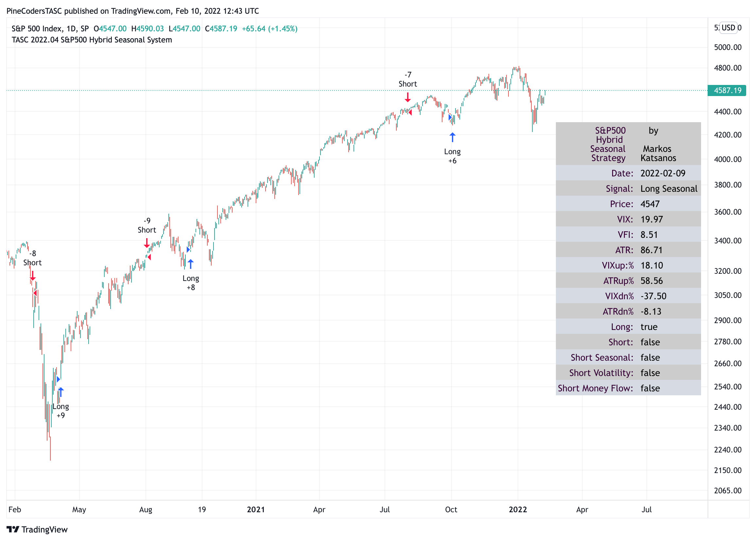Click the blue 'Long +8' arrow marker
Viewport: 756px width, 541px height.
click(x=191, y=264)
